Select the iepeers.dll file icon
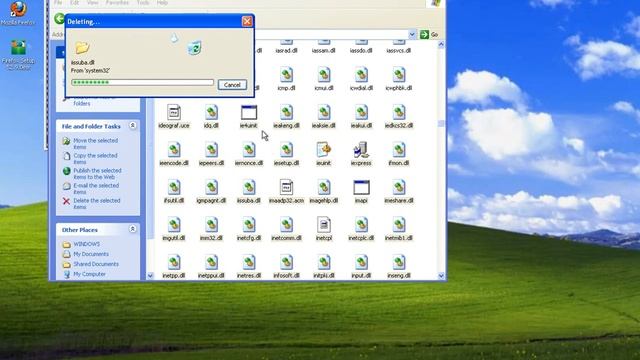The height and width of the screenshot is (360, 640). (x=211, y=149)
